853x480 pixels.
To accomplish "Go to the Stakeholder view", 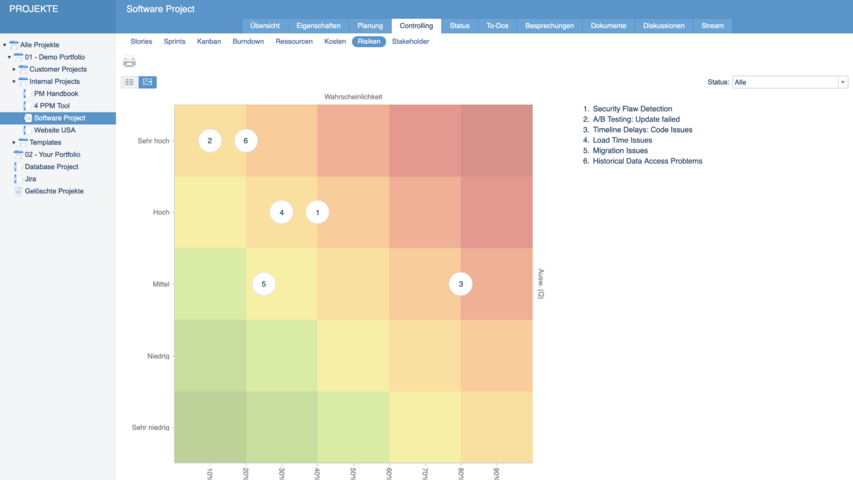I will tap(410, 42).
